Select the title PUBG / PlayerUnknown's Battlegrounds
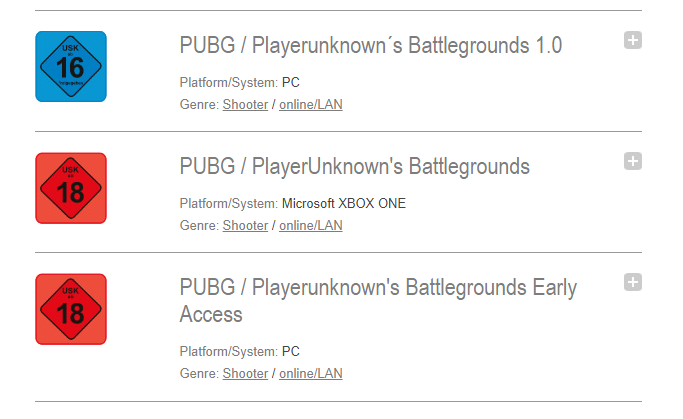The width and height of the screenshot is (683, 419). coord(355,167)
